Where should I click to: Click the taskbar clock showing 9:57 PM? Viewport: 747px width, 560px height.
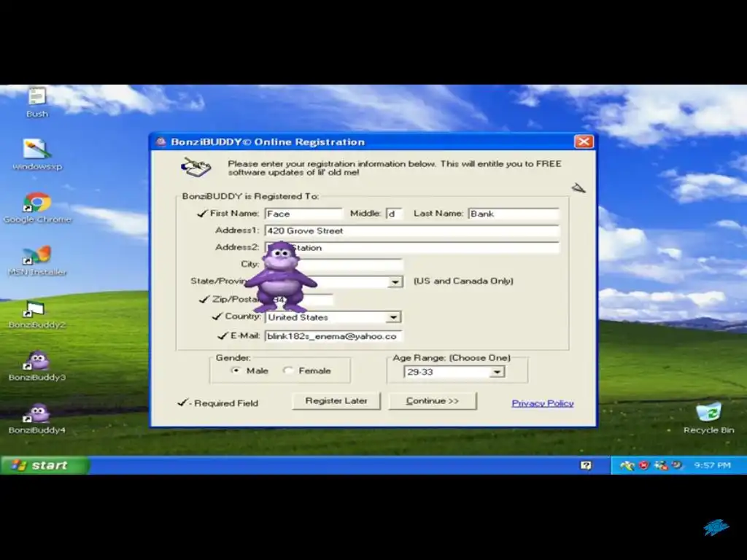click(x=712, y=465)
